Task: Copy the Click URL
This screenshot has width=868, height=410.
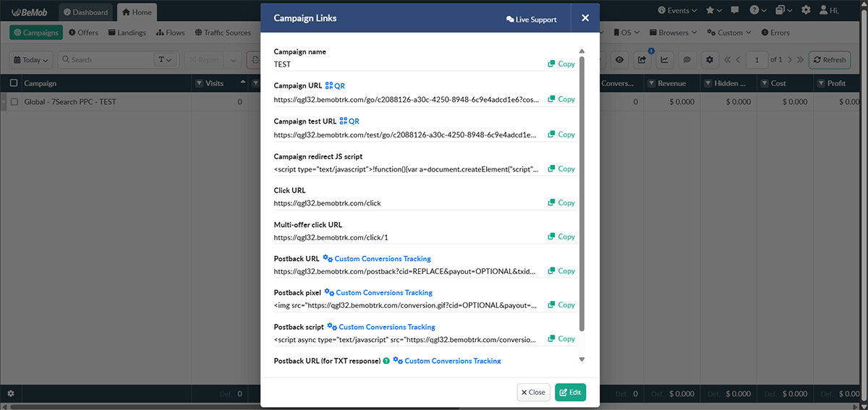Action: point(561,203)
